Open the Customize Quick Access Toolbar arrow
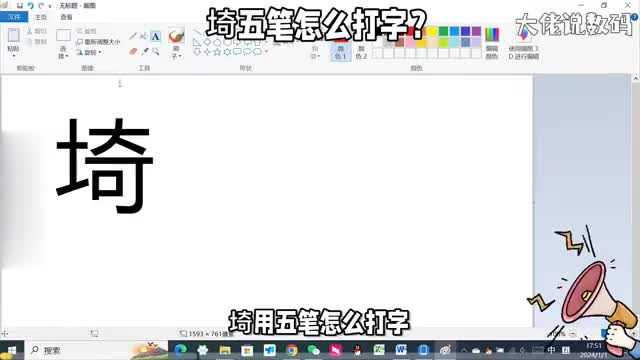 click(50, 6)
